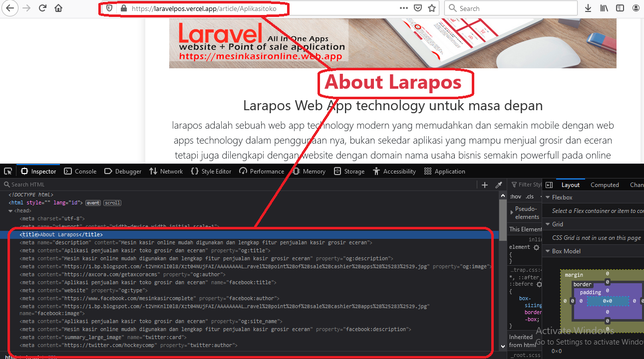The width and height of the screenshot is (644, 359).
Task: Go back to the previous page
Action: coord(10,8)
